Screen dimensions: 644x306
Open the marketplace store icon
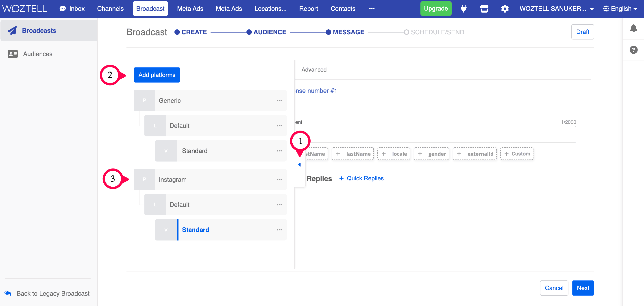(484, 9)
